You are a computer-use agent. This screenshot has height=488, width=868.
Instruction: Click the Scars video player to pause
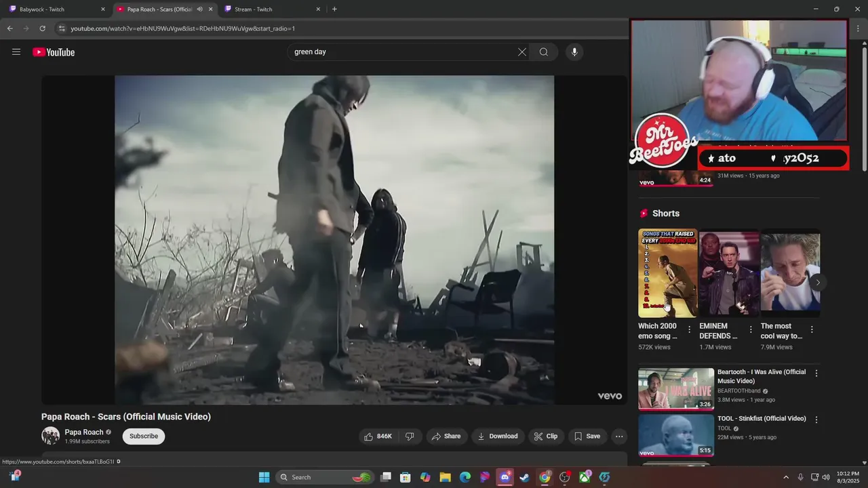(334, 240)
